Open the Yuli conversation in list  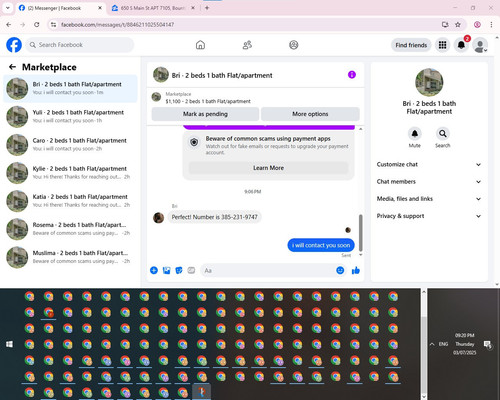coord(70,116)
